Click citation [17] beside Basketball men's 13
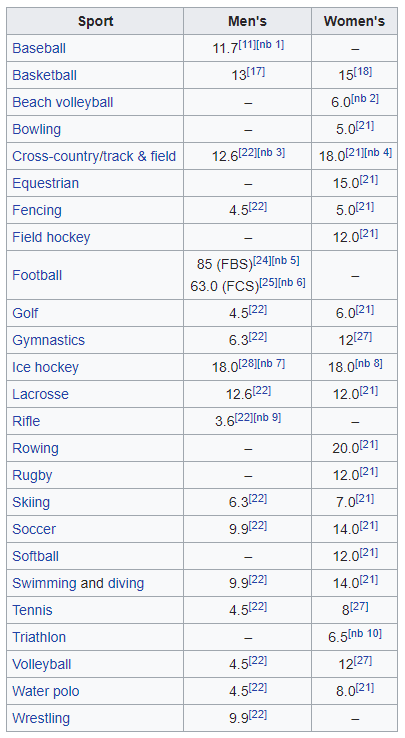The height and width of the screenshot is (738, 405). pos(256,72)
